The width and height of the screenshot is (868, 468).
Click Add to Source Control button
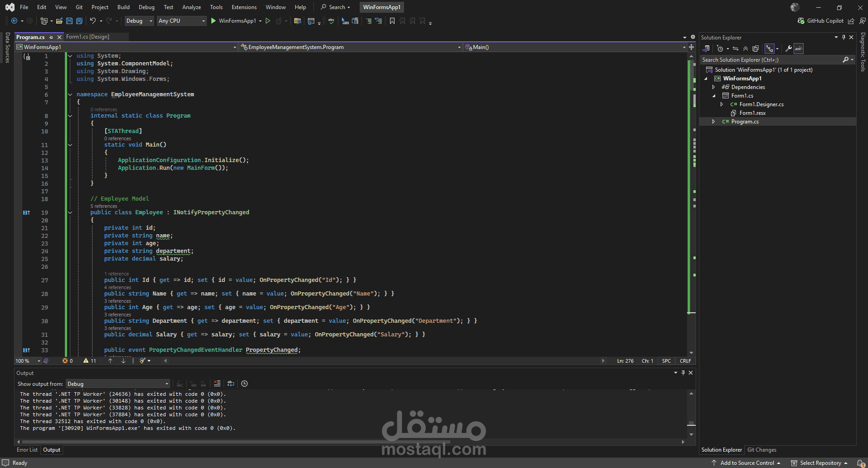click(747, 463)
